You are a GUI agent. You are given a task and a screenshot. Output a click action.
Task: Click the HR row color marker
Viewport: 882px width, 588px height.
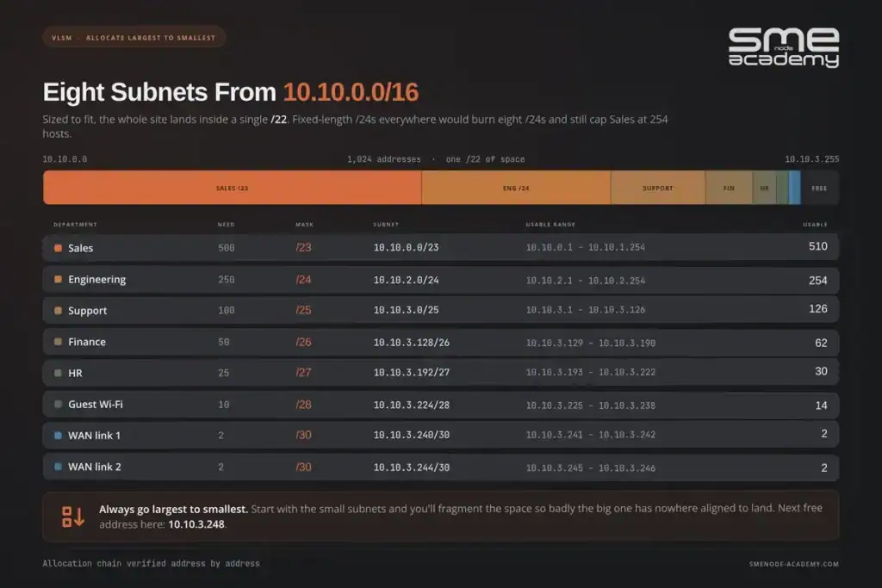(x=58, y=373)
